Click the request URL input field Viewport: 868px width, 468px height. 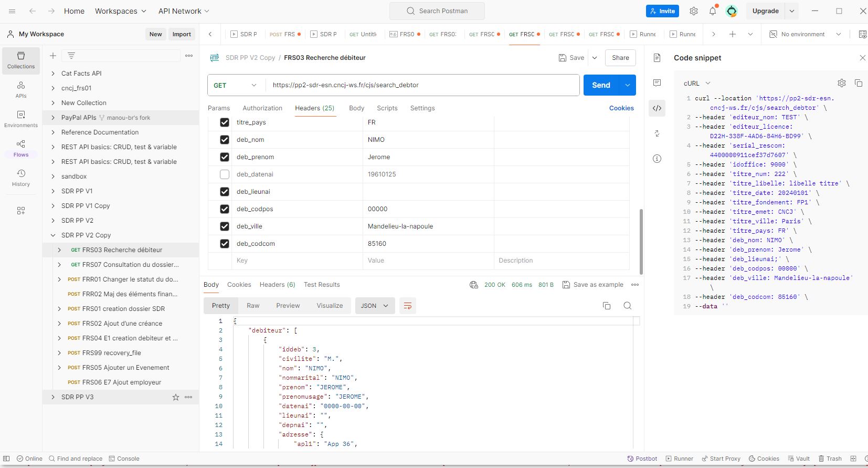point(420,85)
